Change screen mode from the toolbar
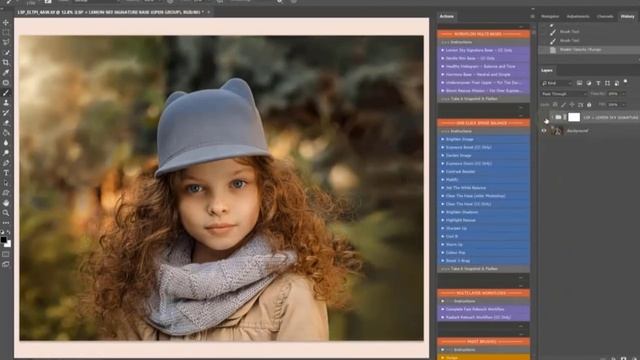Image resolution: width=640 pixels, height=360 pixels. [x=6, y=264]
